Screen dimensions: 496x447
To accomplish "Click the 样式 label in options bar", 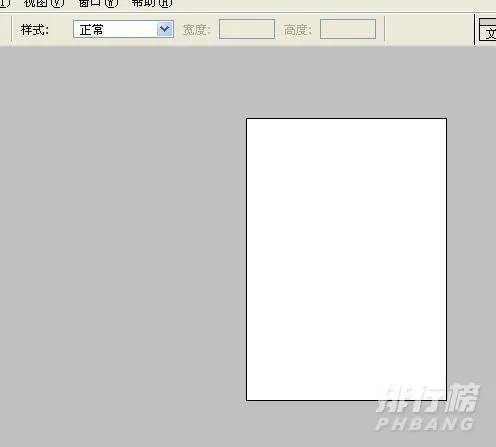I will 35,30.
